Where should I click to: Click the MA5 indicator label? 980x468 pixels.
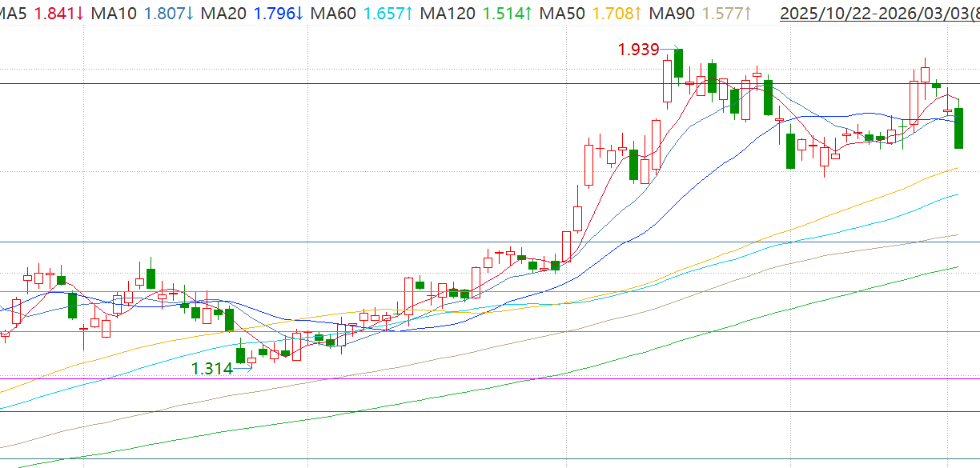(14, 14)
